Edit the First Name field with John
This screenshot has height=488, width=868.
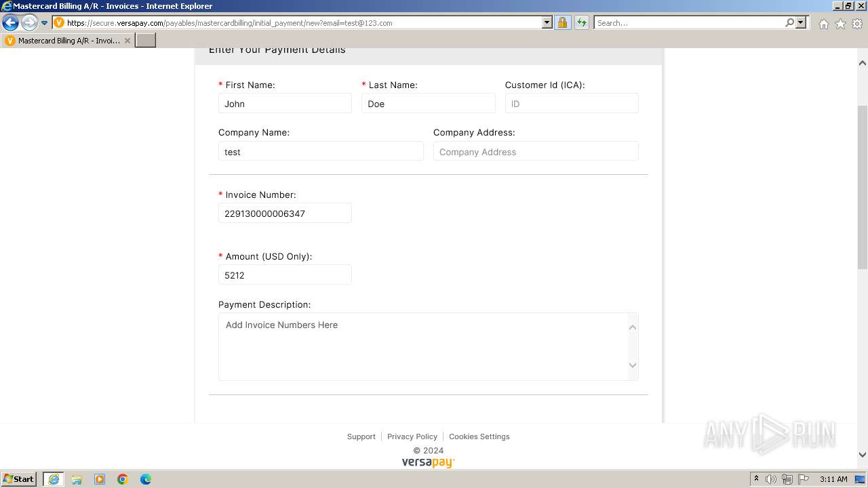[x=285, y=104]
